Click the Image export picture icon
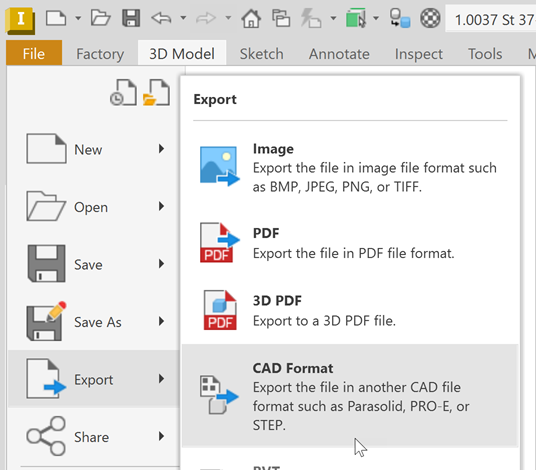The width and height of the screenshot is (536, 470). point(220,166)
